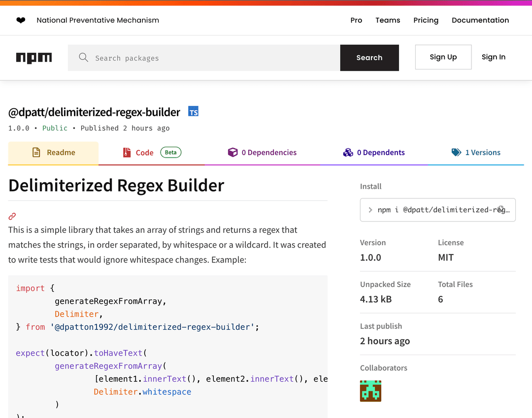Focus the Search packages input field
Image resolution: width=532 pixels, height=418 pixels.
[x=204, y=58]
